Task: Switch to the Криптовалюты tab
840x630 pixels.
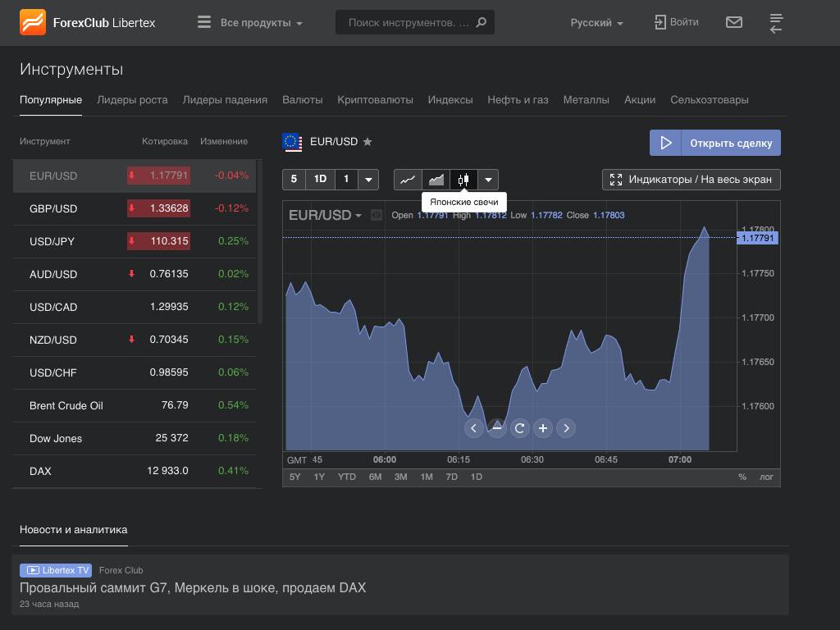Action: 375,100
